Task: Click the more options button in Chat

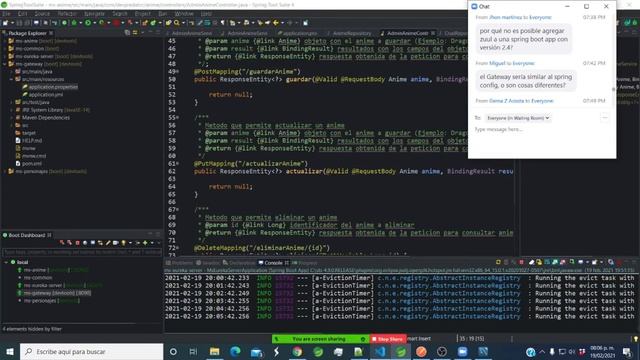Action: (x=604, y=118)
